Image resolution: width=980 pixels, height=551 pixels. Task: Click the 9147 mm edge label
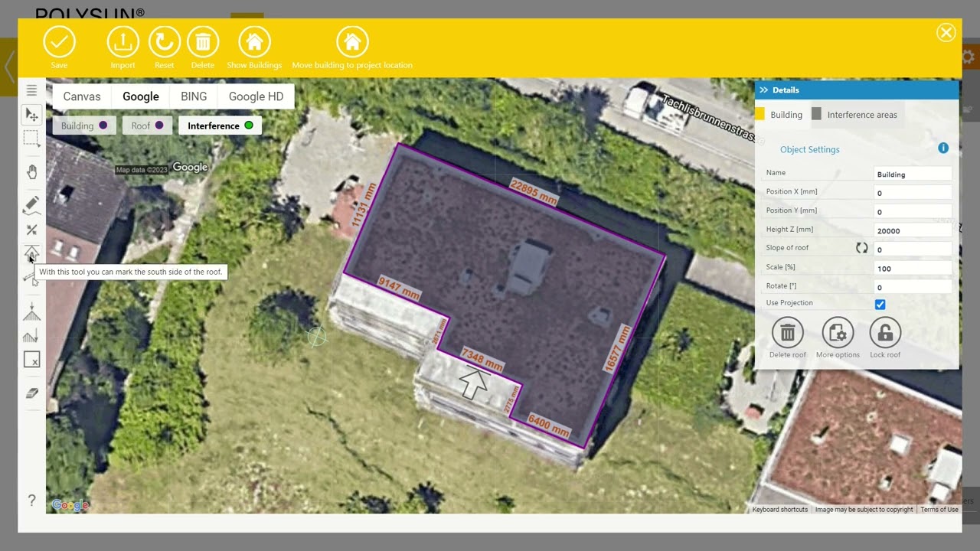tap(400, 288)
